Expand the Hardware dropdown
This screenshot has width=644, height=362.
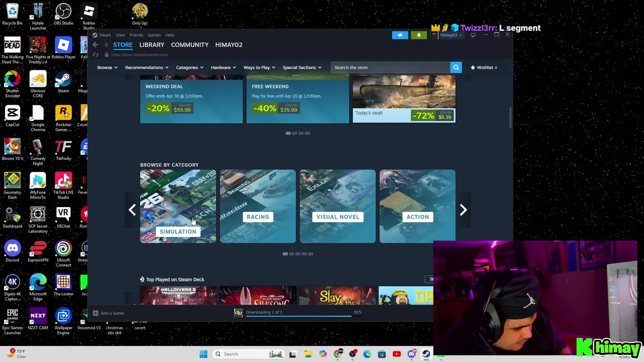[x=223, y=67]
